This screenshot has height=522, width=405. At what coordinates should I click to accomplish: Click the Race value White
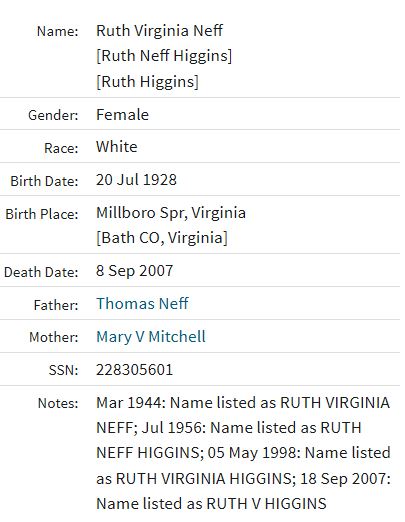click(x=117, y=147)
